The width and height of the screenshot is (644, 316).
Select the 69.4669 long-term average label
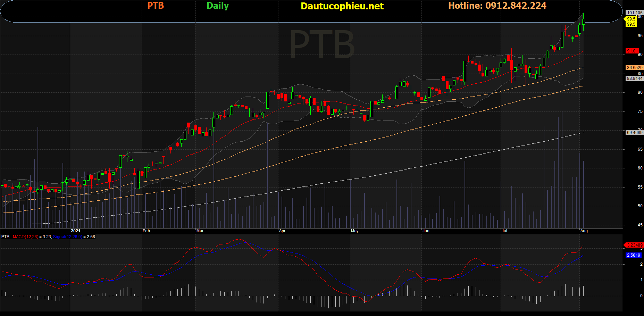coord(634,133)
